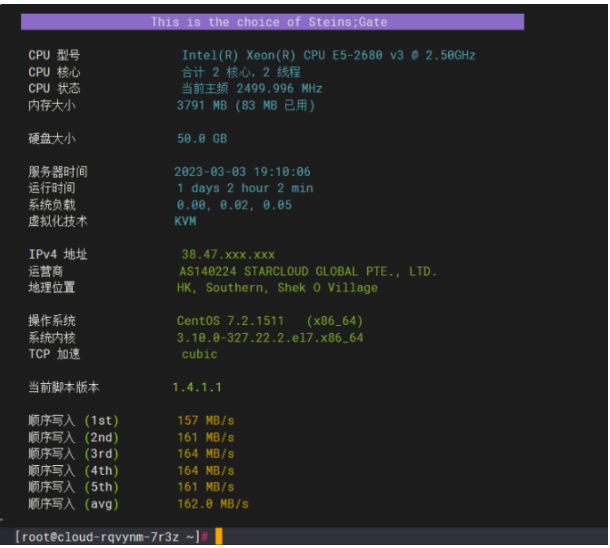Screen dimensions: 610x548
Task: Select the average speed '162.0 MB/s'
Action: point(213,504)
